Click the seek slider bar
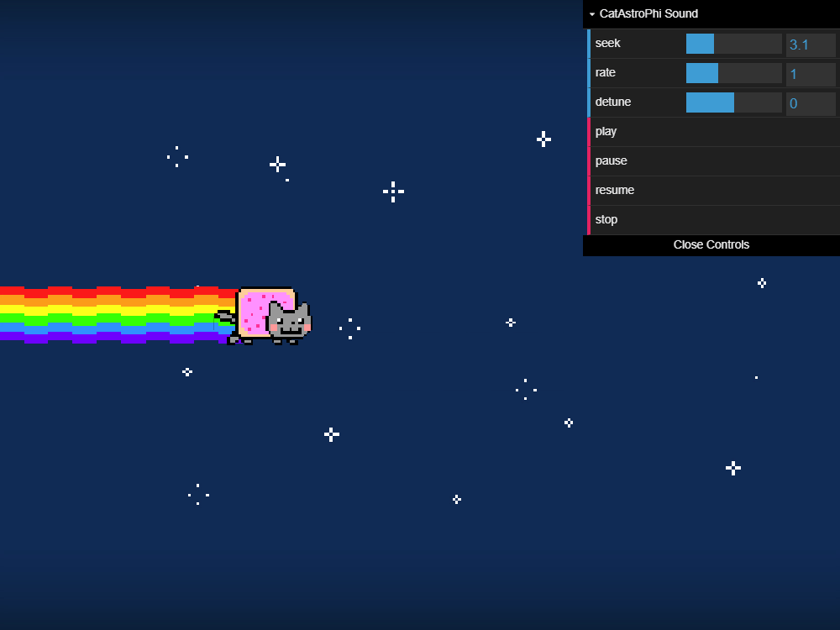Screen dimensions: 840x630 733,44
